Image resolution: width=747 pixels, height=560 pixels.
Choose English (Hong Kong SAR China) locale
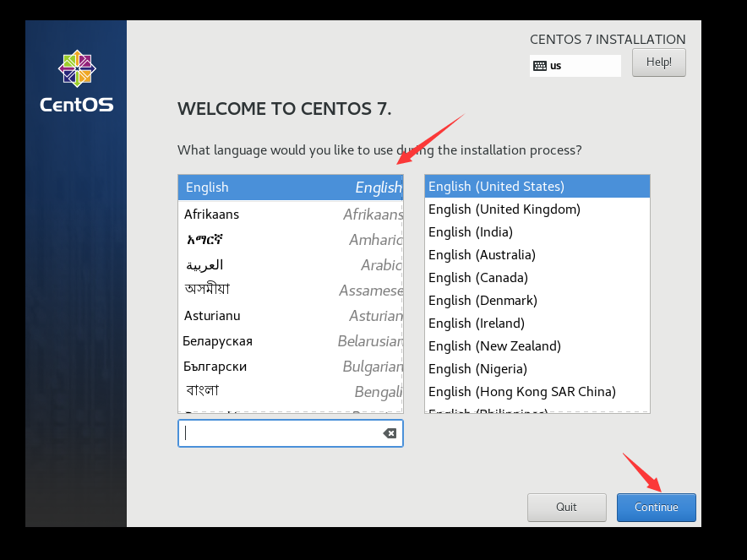point(537,392)
